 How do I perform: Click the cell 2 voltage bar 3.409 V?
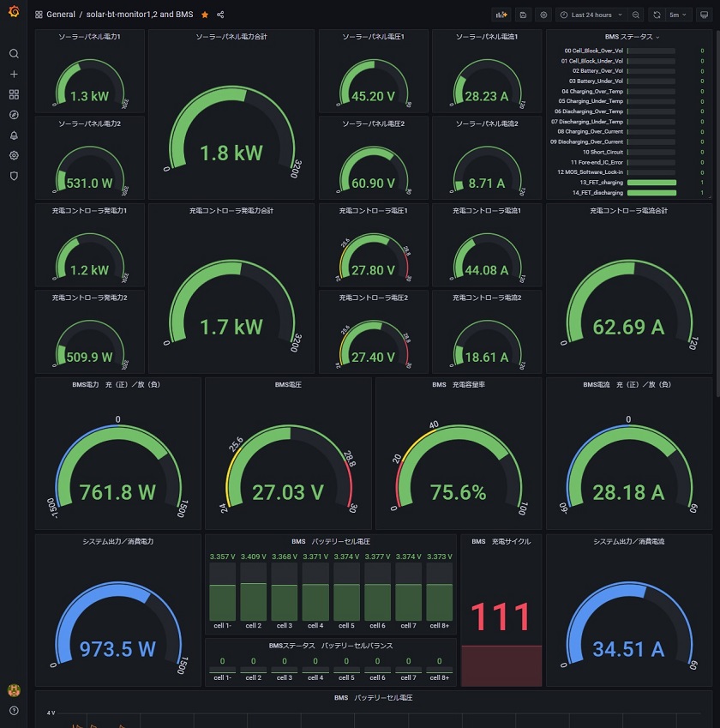tap(254, 592)
